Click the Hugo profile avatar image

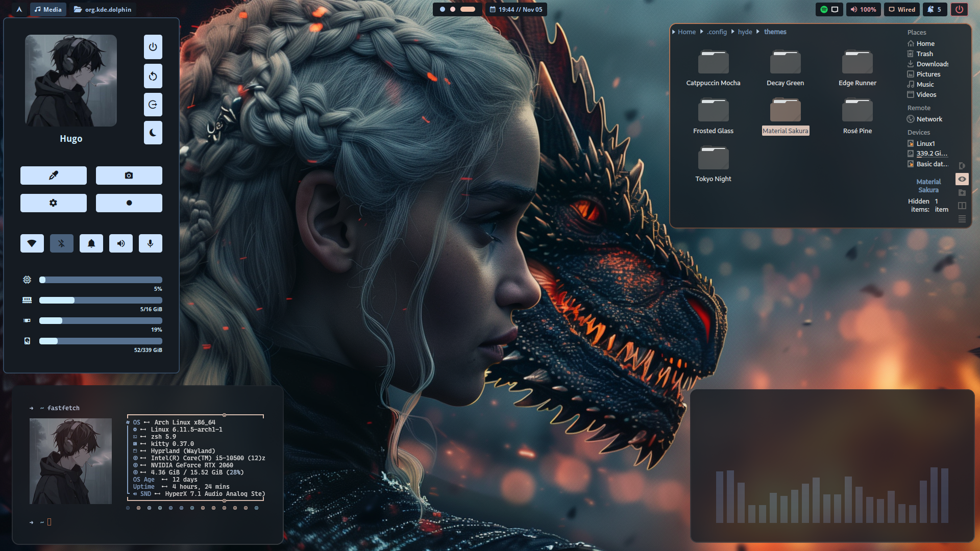point(71,81)
